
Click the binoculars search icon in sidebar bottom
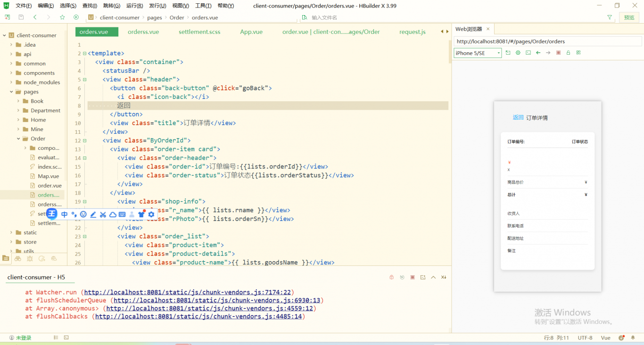(18, 258)
